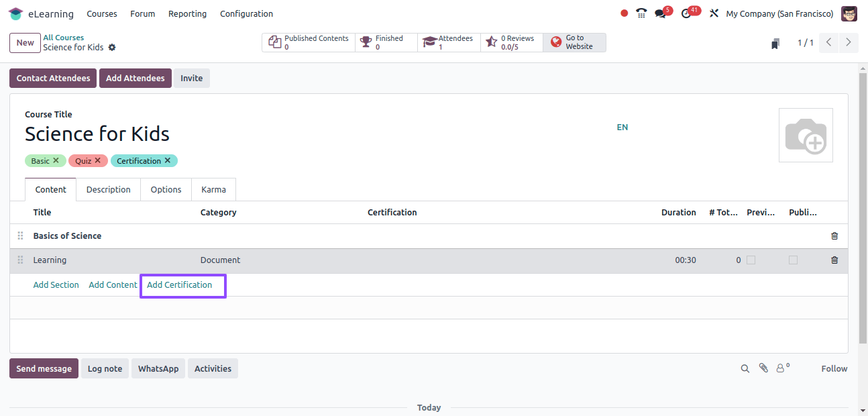Click the Certification column header

[x=392, y=212]
